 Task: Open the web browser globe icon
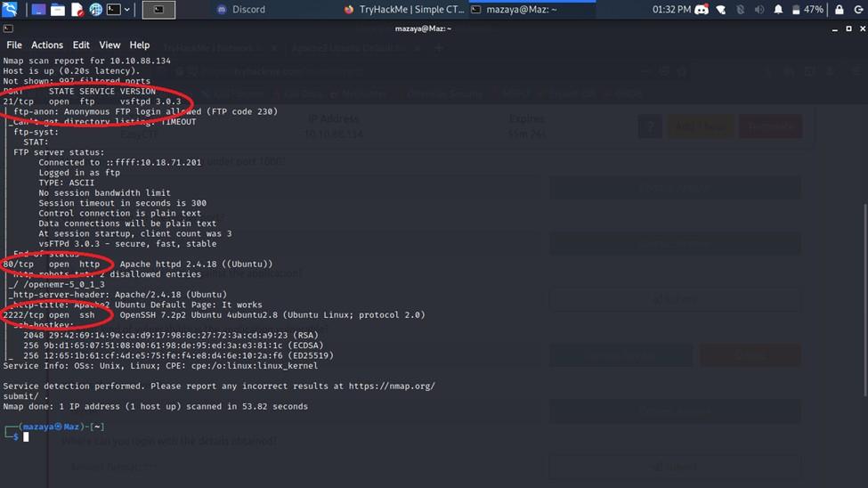click(x=95, y=10)
